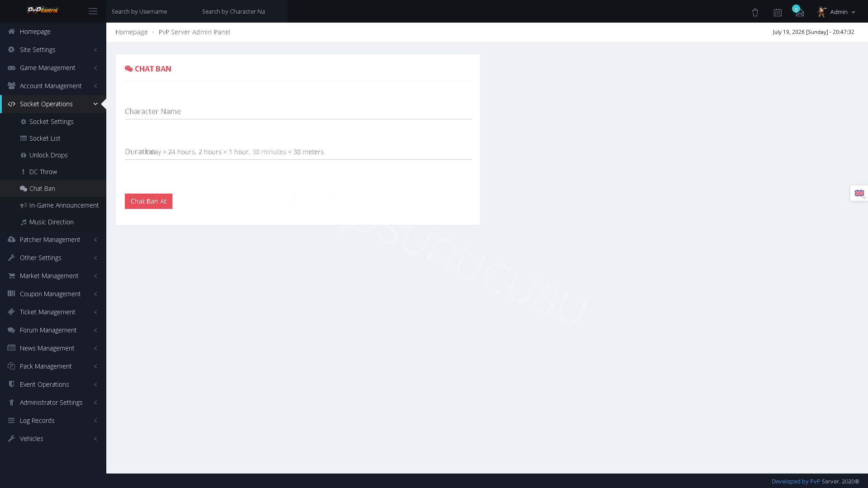Click the date and time display

(813, 32)
